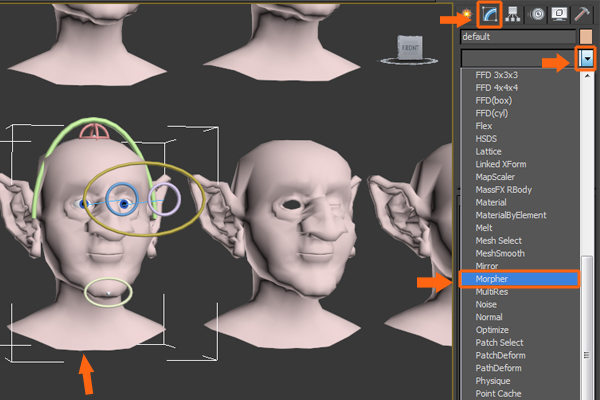The height and width of the screenshot is (400, 600).
Task: Apply the Melt modifier
Action: (x=484, y=228)
